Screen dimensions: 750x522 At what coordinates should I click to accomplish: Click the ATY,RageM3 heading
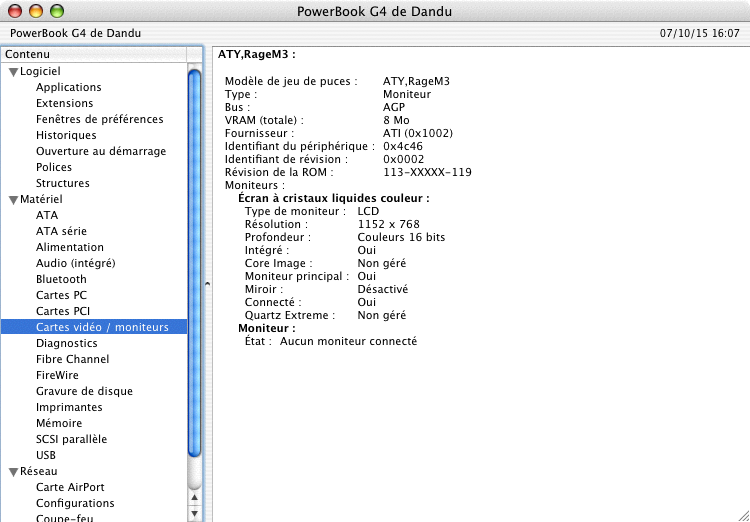click(257, 55)
